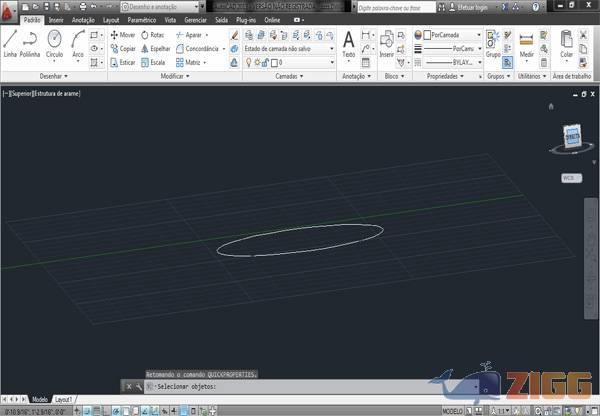600x416 pixels.
Task: Choose the Arco tool
Action: (x=77, y=44)
